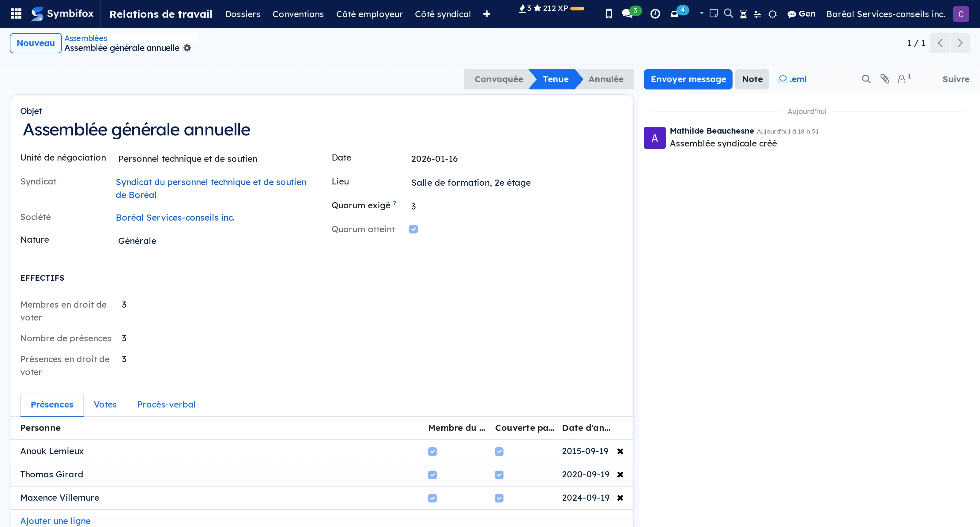
Task: Delete the Thomas Girard presence row
Action: pos(620,475)
